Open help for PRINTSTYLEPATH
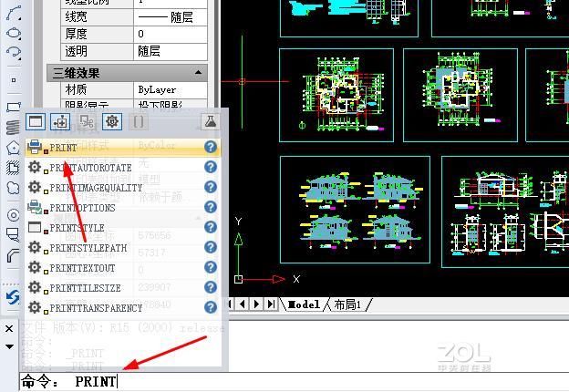The width and height of the screenshot is (569, 392). pyautogui.click(x=211, y=247)
